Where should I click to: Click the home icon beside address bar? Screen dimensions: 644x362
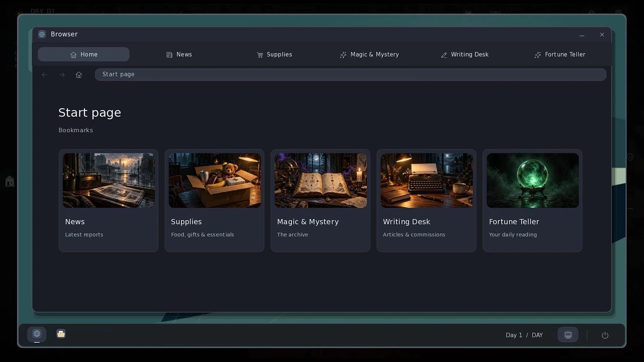(x=79, y=75)
